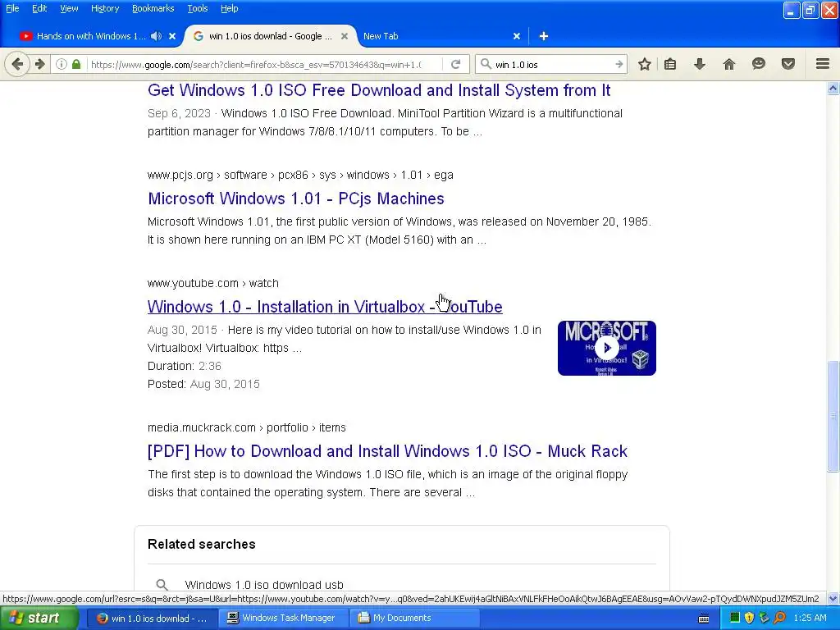Switch to Firefox taskbar button
840x630 pixels.
(x=151, y=618)
